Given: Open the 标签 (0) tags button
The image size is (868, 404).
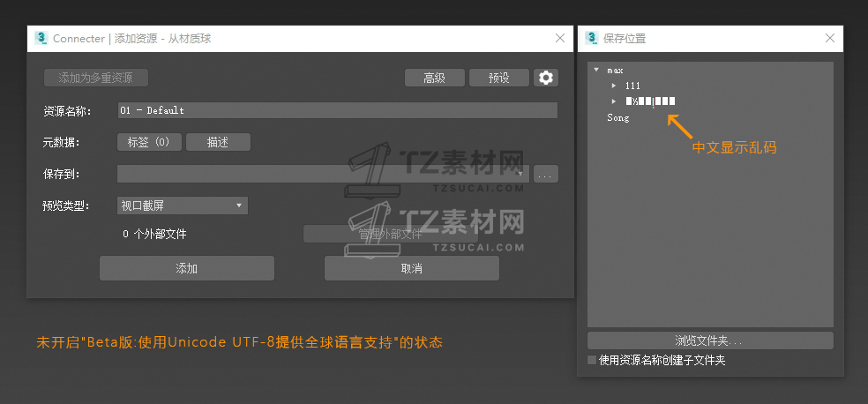Looking at the screenshot, I should pos(149,142).
